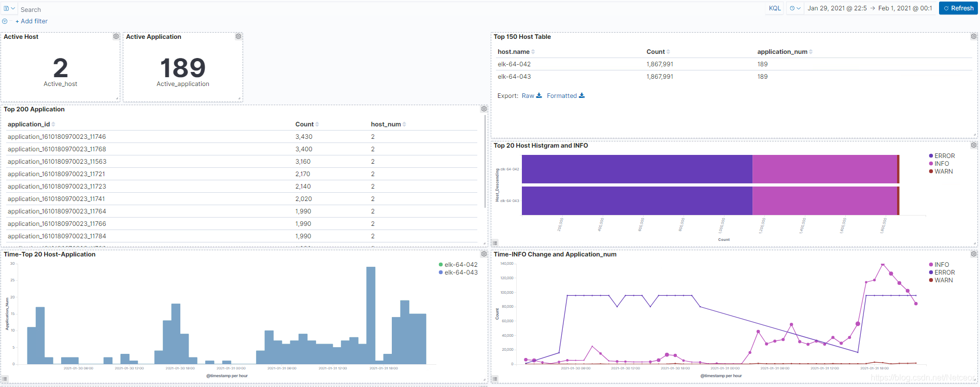Open start date Jan 29, 2021 picker
Image resolution: width=980 pixels, height=387 pixels.
click(x=837, y=8)
